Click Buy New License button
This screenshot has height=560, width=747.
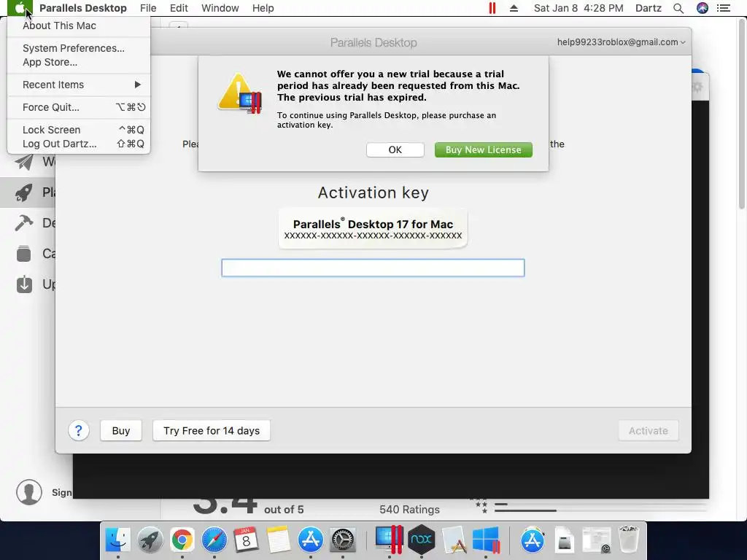pyautogui.click(x=483, y=149)
